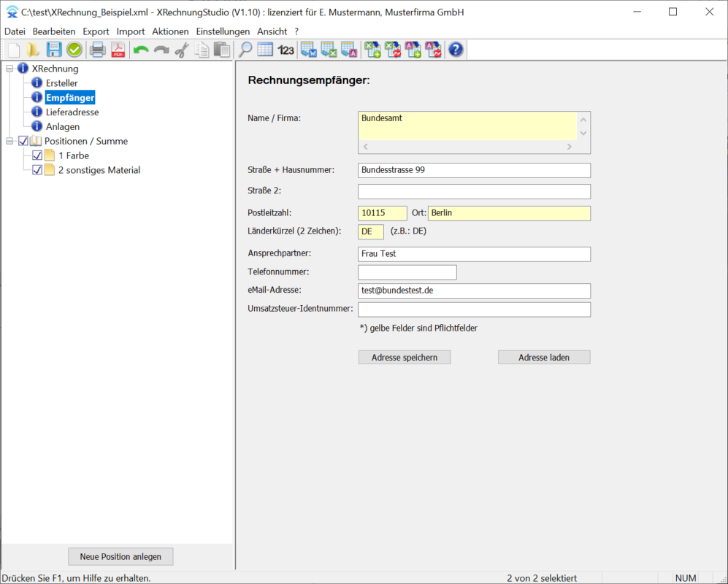
Task: Validate the invoice with the green checkmark icon
Action: tap(74, 50)
